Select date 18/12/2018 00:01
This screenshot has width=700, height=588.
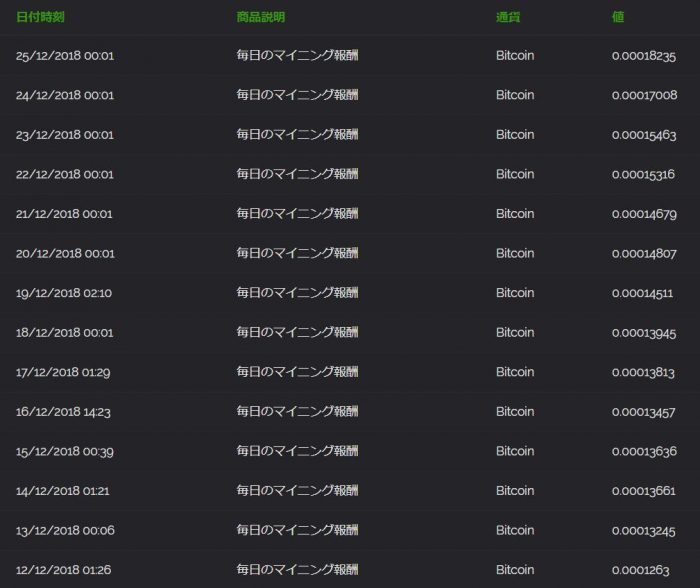click(x=65, y=333)
